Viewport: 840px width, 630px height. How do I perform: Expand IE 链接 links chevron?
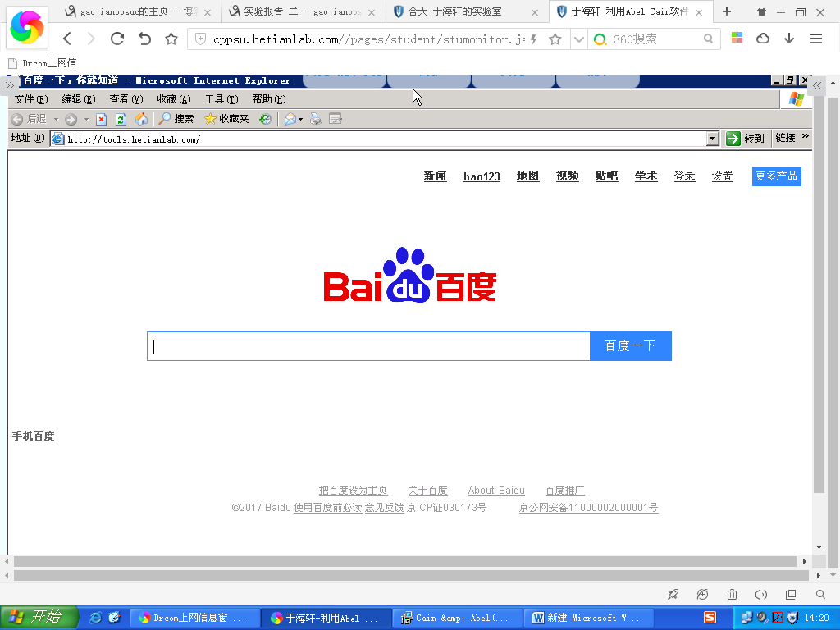pyautogui.click(x=806, y=137)
